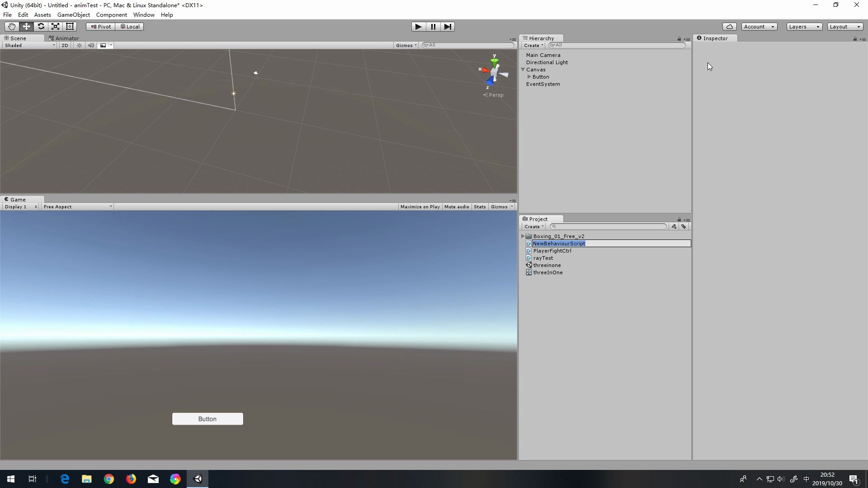This screenshot has width=868, height=488.
Task: Toggle the Maximize on Play button
Action: click(419, 207)
